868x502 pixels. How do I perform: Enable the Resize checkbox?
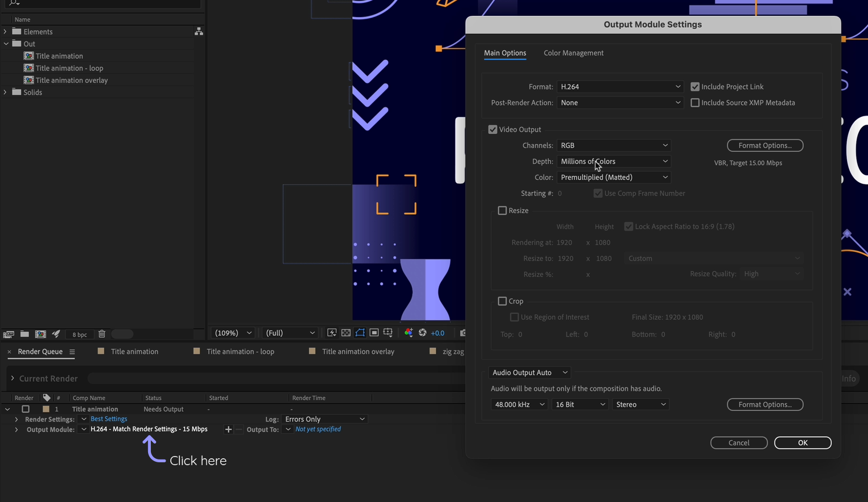(502, 210)
